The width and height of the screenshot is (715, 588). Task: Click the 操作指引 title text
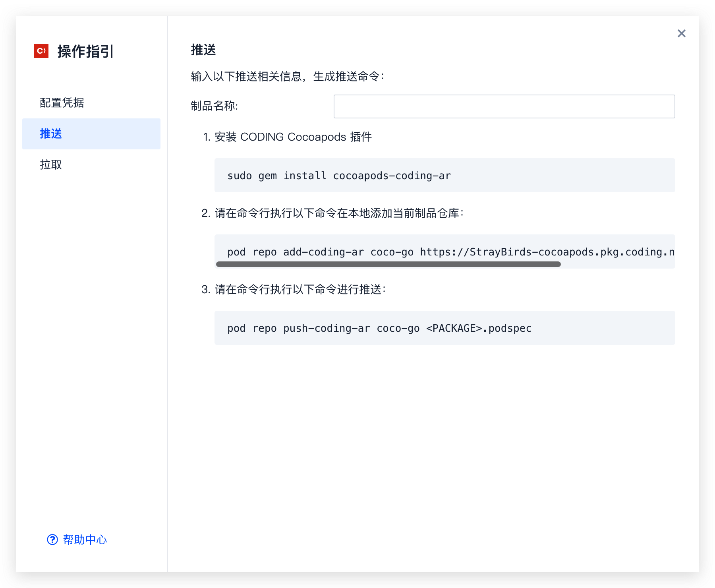click(x=85, y=51)
